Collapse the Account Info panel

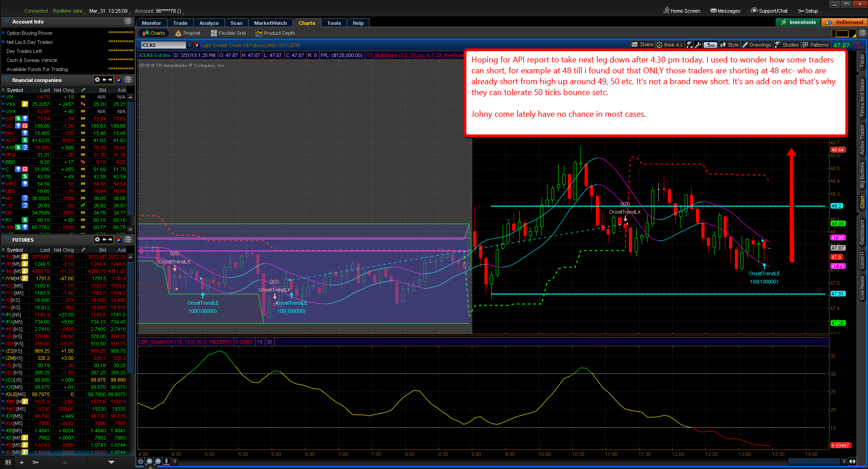pos(7,21)
